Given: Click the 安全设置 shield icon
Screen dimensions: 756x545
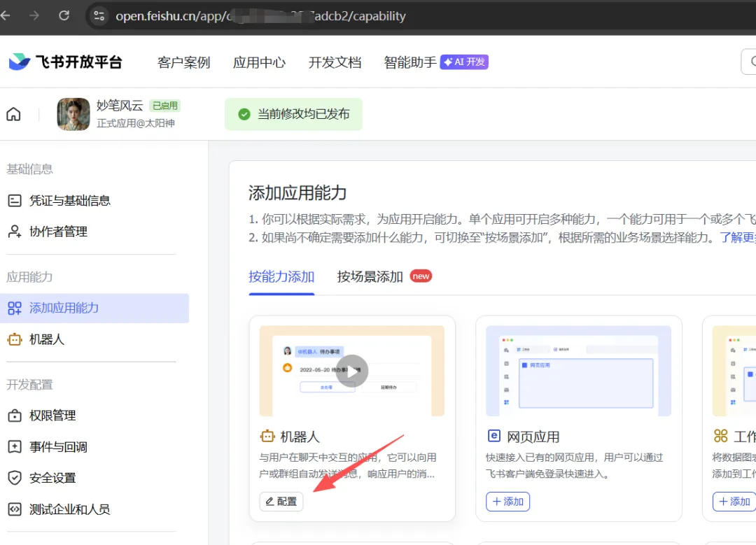Looking at the screenshot, I should tap(15, 478).
